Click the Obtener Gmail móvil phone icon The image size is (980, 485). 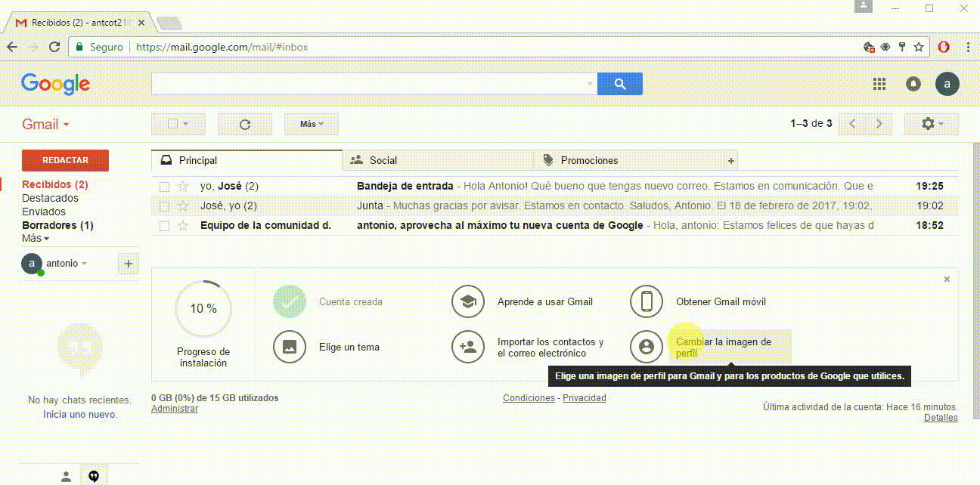pyautogui.click(x=647, y=302)
